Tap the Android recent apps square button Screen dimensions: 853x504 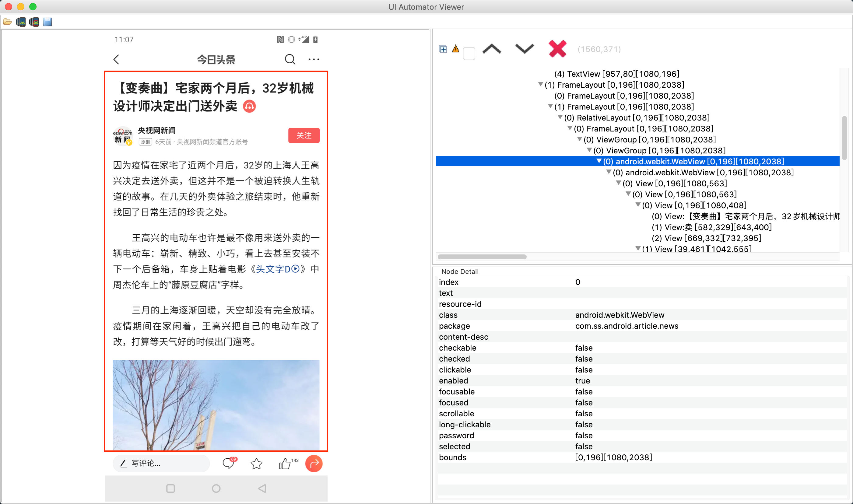point(170,488)
